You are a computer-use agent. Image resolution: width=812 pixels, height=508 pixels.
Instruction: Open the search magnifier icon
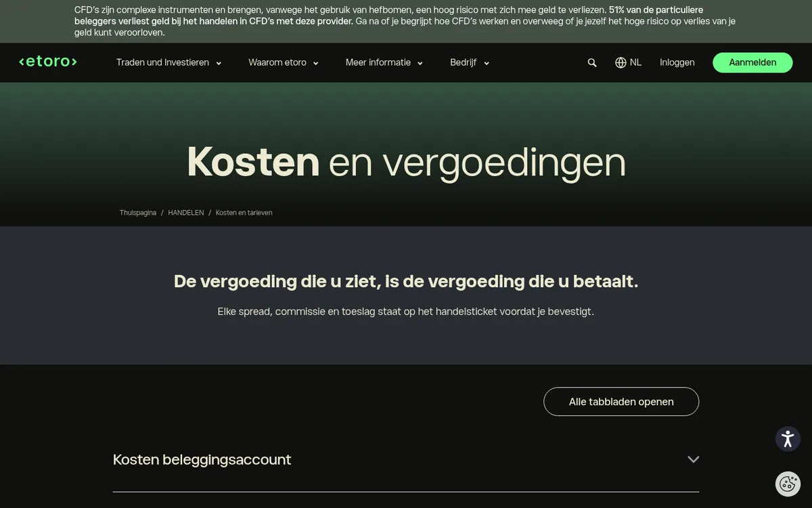coord(592,62)
